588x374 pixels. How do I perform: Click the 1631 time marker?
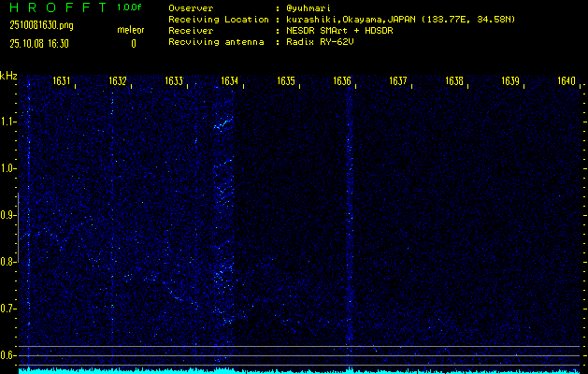point(62,81)
